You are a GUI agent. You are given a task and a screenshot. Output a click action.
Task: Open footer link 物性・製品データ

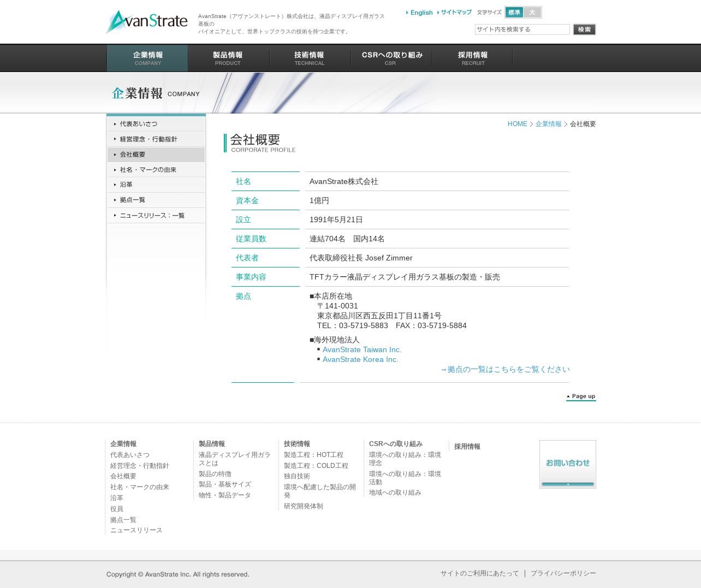click(x=225, y=495)
